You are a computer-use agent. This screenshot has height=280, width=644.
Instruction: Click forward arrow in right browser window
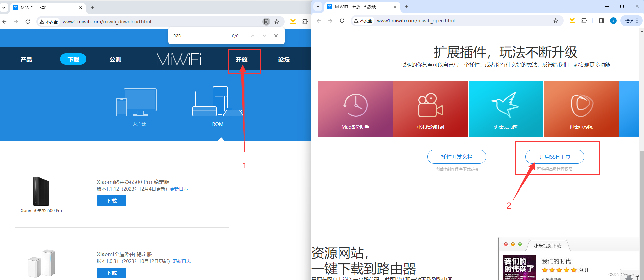click(x=330, y=21)
